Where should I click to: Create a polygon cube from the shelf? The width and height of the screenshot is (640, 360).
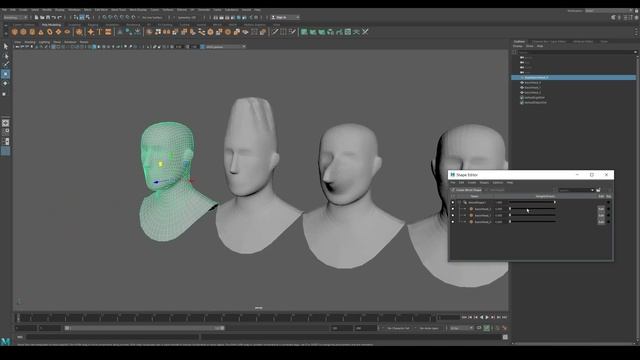tap(23, 32)
